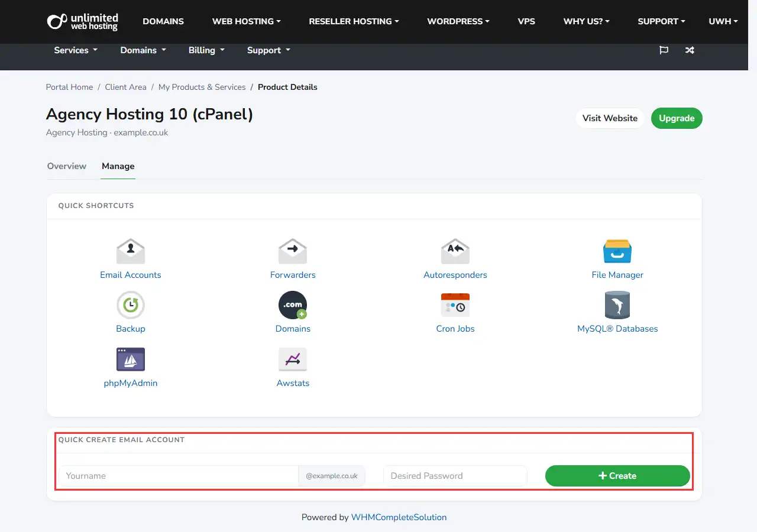Open the Backup clock icon
Image resolution: width=757 pixels, height=532 pixels.
point(131,305)
